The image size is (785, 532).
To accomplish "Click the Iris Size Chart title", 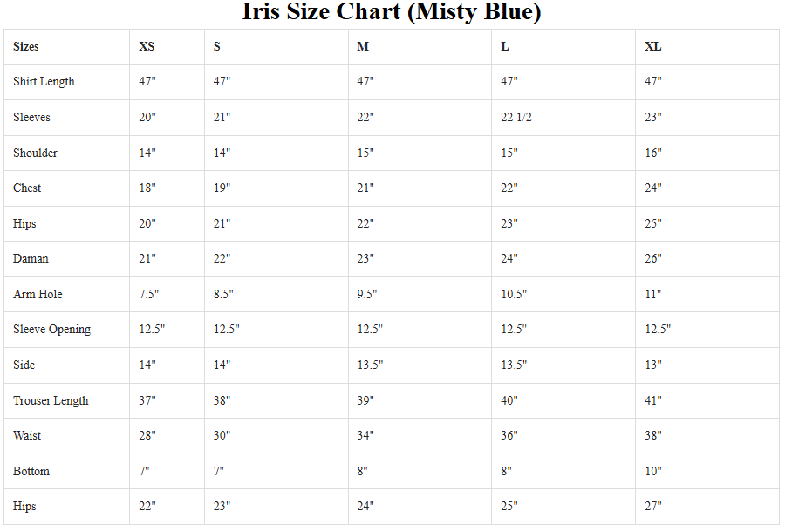I will click(392, 13).
